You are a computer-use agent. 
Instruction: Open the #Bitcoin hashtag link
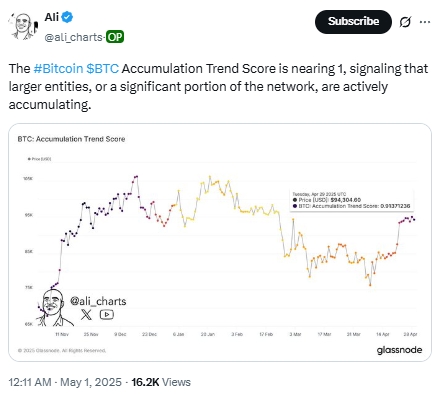(58, 69)
